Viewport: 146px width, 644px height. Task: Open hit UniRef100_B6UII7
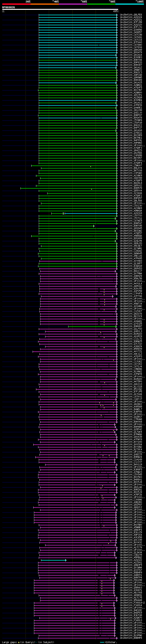131,271
